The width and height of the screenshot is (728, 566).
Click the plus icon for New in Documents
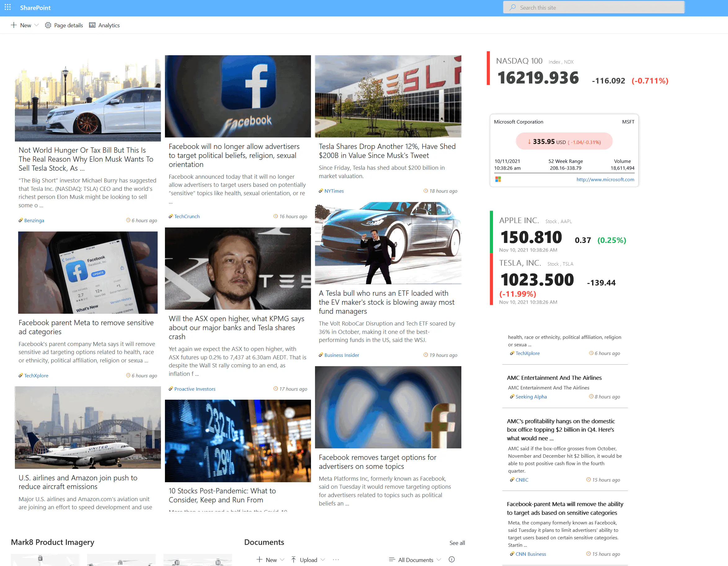[259, 560]
